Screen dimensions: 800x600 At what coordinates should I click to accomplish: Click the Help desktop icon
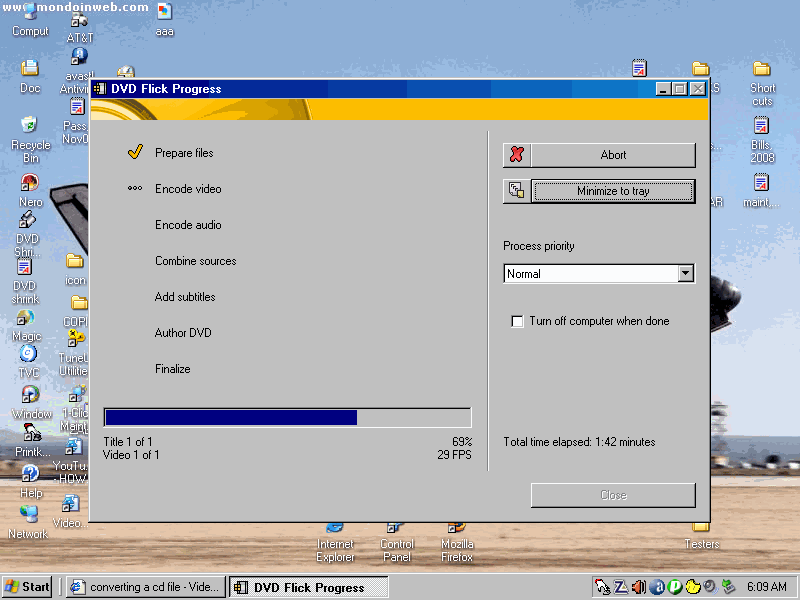coord(30,474)
